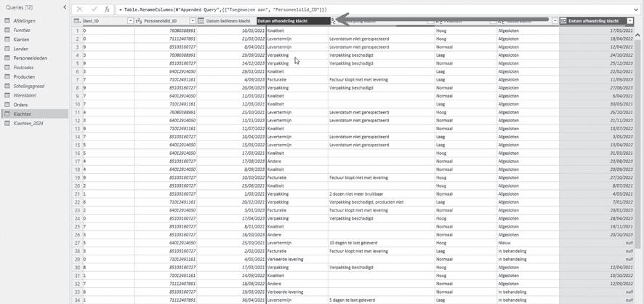Click cell '5 dagen te laat geleverd'
This screenshot has height=304, width=644.
381,300
